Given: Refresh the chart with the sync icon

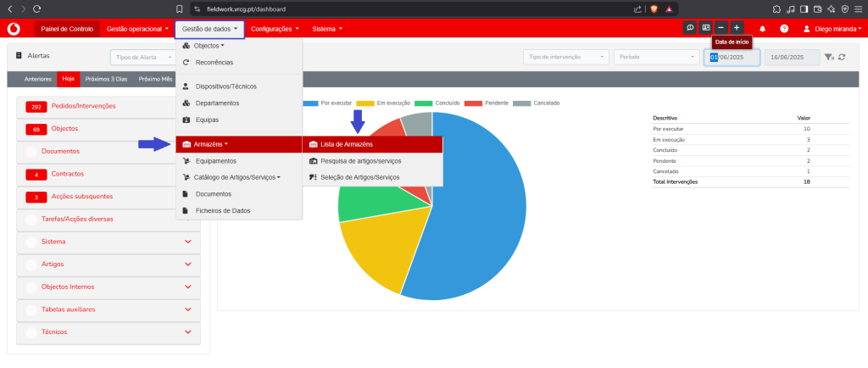Looking at the screenshot, I should tap(842, 57).
